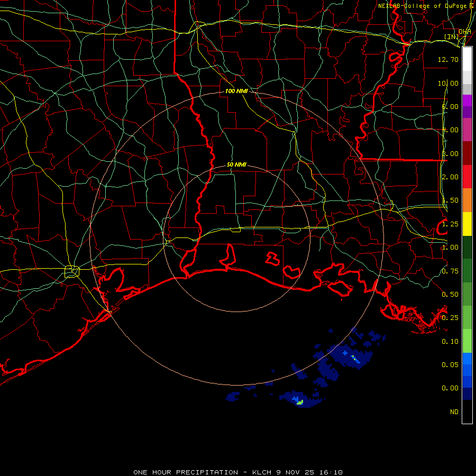Click the 0.25 legend value
Screen dimensions: 476x476
[450, 318]
